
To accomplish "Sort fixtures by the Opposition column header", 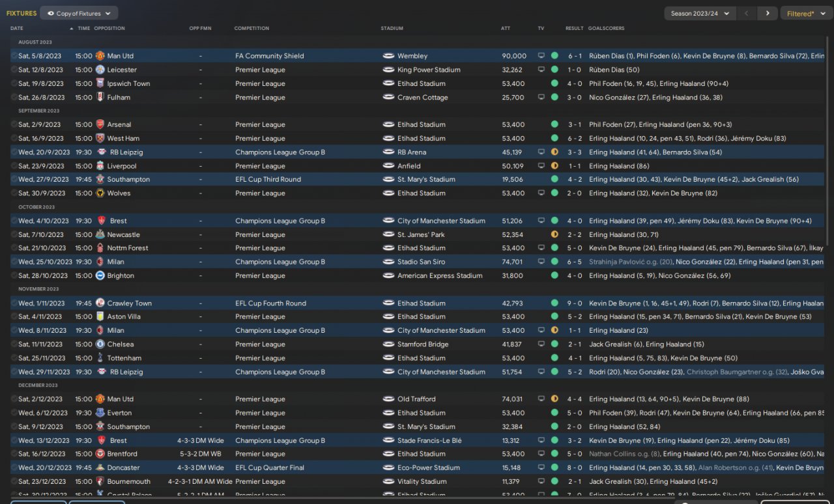I will click(x=109, y=29).
